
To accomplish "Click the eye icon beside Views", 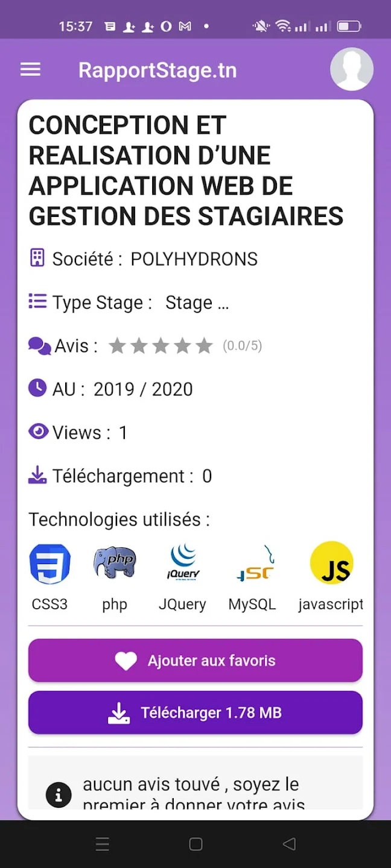I will point(38,432).
